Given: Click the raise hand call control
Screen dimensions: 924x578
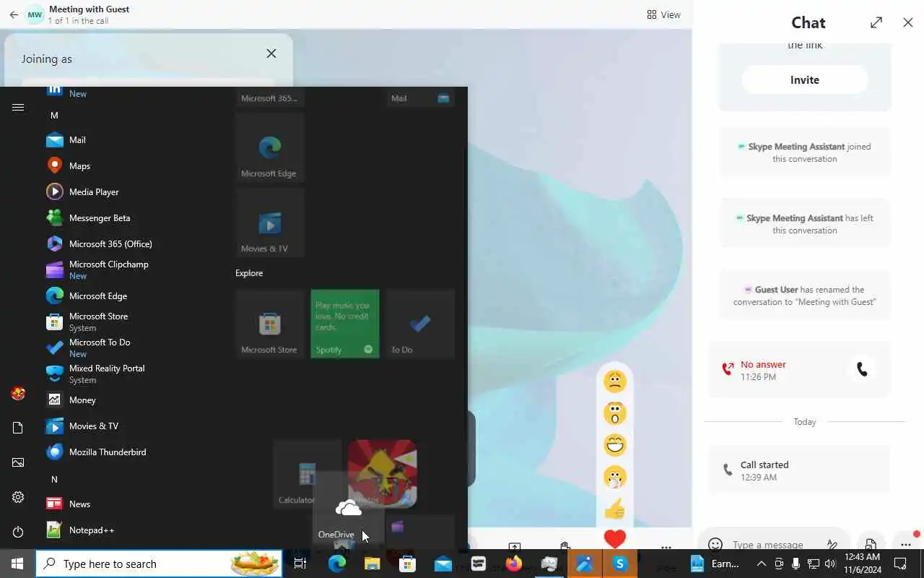Looking at the screenshot, I should point(565,547).
